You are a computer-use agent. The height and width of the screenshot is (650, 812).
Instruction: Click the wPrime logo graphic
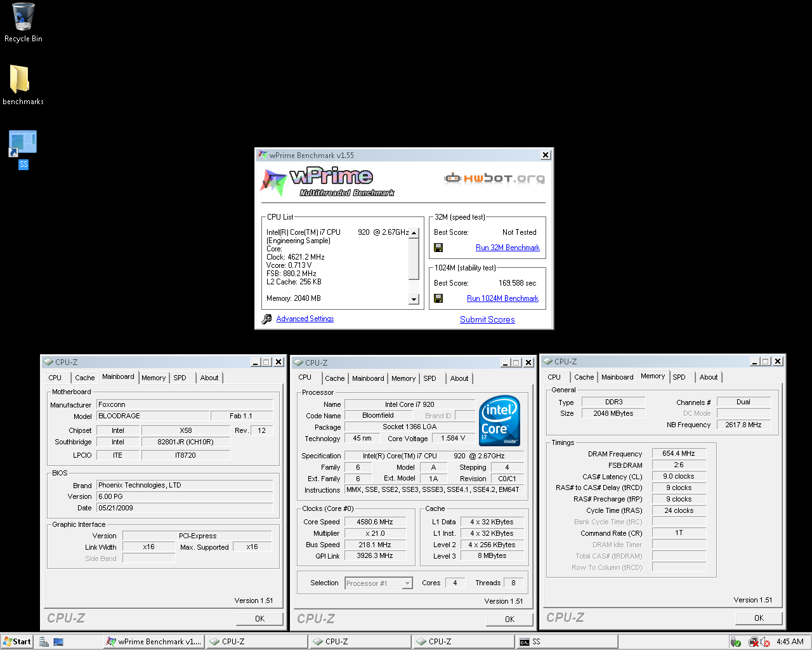[x=327, y=182]
